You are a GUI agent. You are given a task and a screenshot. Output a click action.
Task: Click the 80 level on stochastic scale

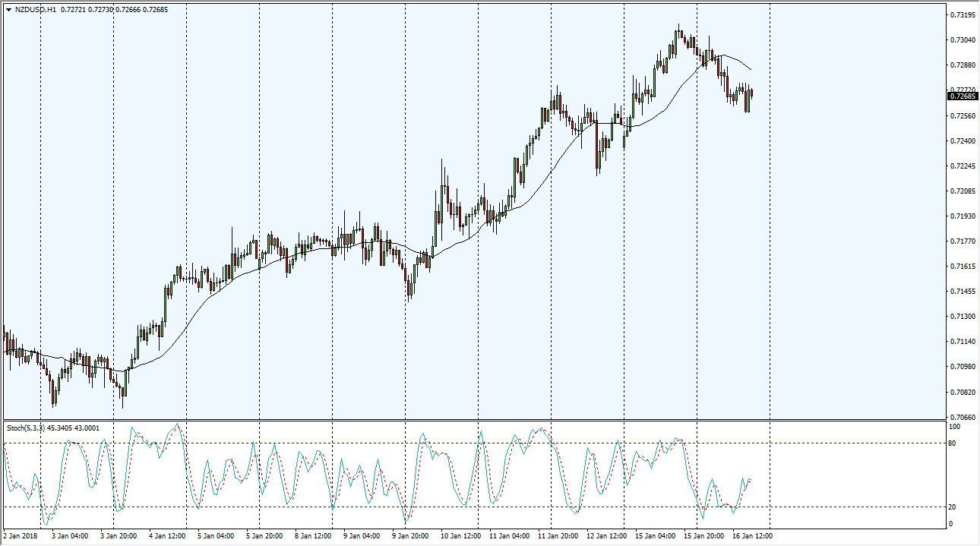[955, 443]
